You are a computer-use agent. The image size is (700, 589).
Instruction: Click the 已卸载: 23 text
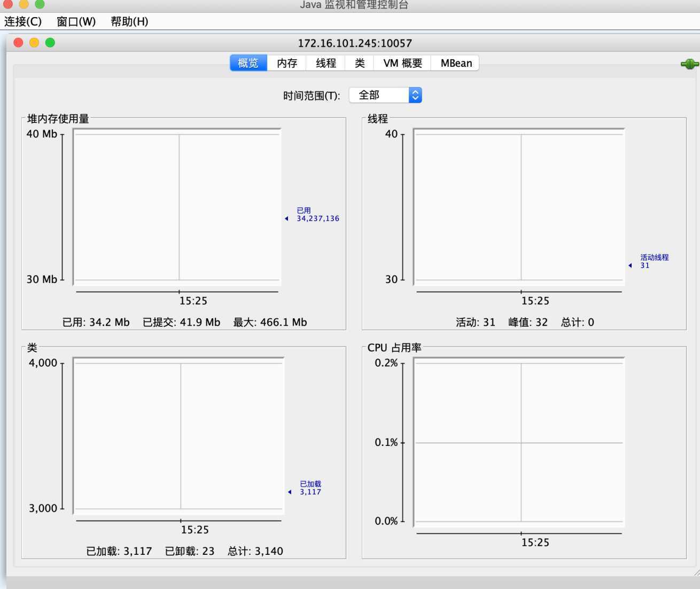pyautogui.click(x=190, y=551)
